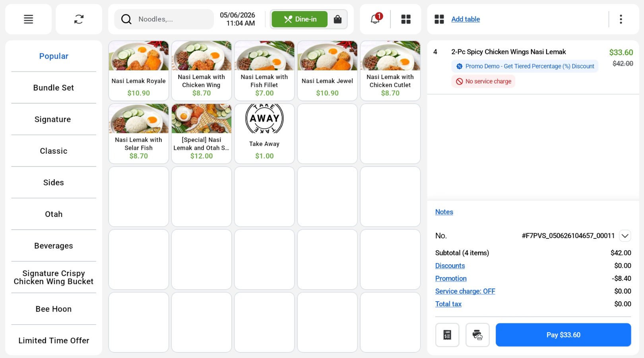Select the Beverages category
Viewport: 644px width, 358px height.
pos(54,246)
